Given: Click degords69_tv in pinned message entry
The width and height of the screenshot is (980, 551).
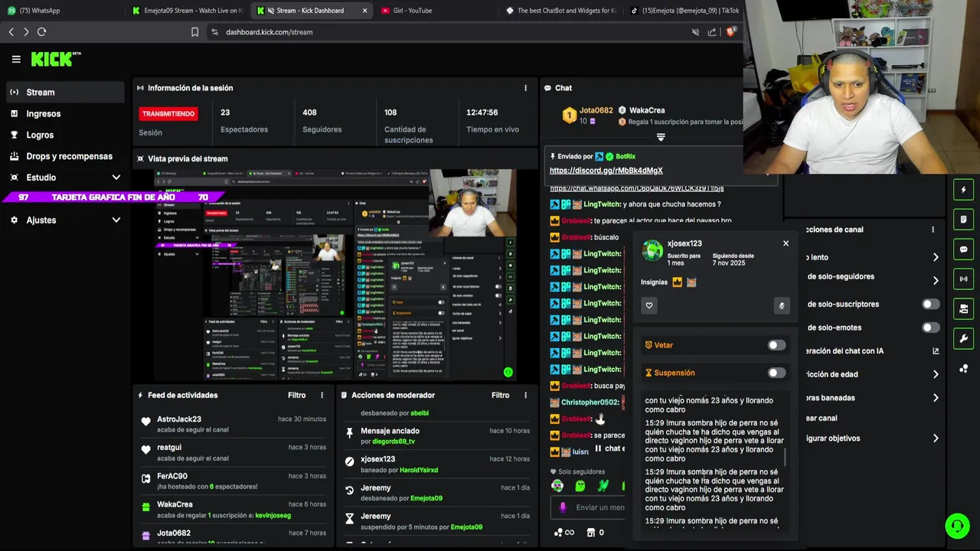Looking at the screenshot, I should (x=393, y=442).
